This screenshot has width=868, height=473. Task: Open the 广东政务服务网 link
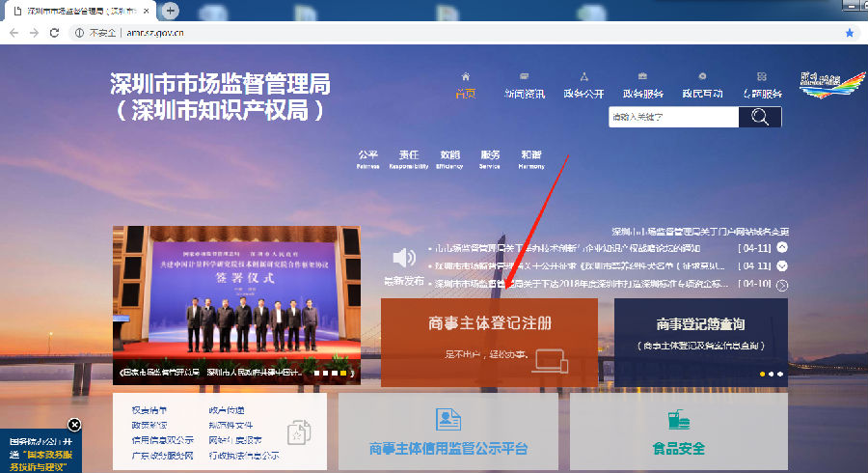(156, 455)
